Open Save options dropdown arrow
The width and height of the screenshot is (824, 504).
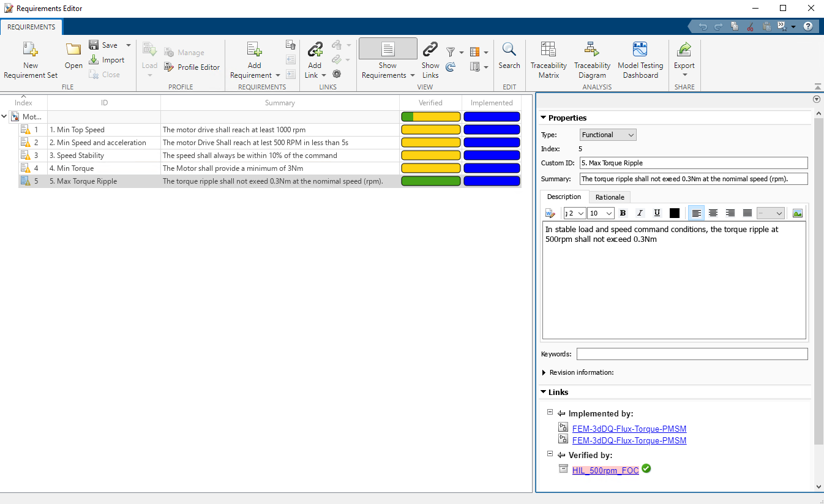pyautogui.click(x=128, y=45)
